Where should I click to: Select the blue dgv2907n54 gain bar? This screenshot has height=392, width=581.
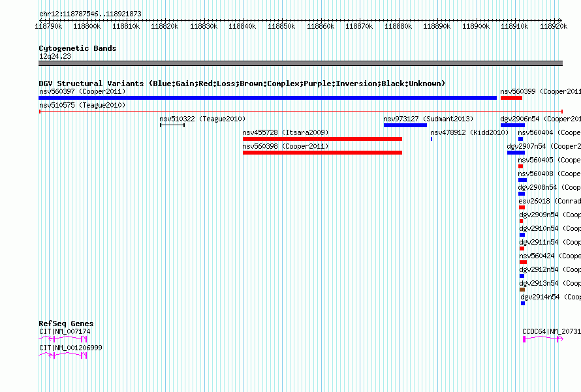(516, 153)
